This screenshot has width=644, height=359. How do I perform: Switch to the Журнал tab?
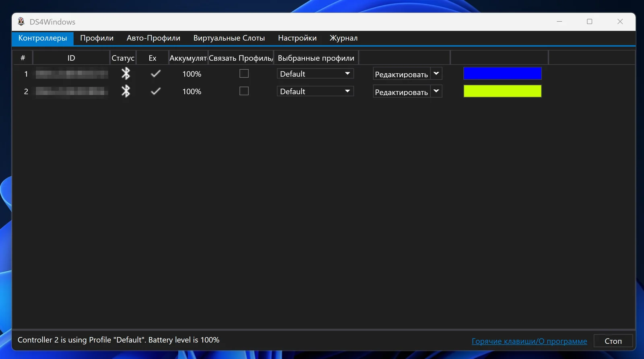[344, 38]
